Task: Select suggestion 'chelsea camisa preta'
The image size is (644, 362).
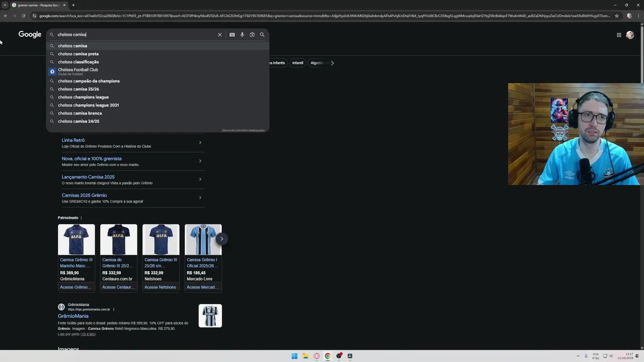Action: pos(157,54)
